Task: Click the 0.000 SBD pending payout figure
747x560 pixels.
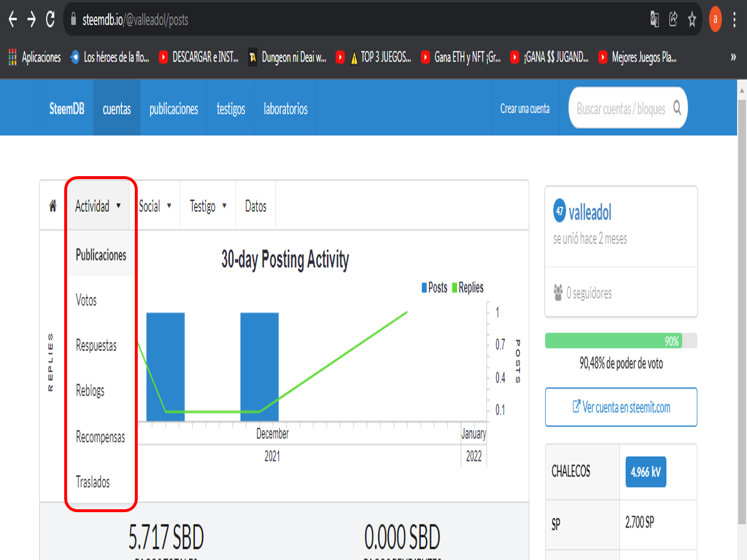Action: (402, 537)
